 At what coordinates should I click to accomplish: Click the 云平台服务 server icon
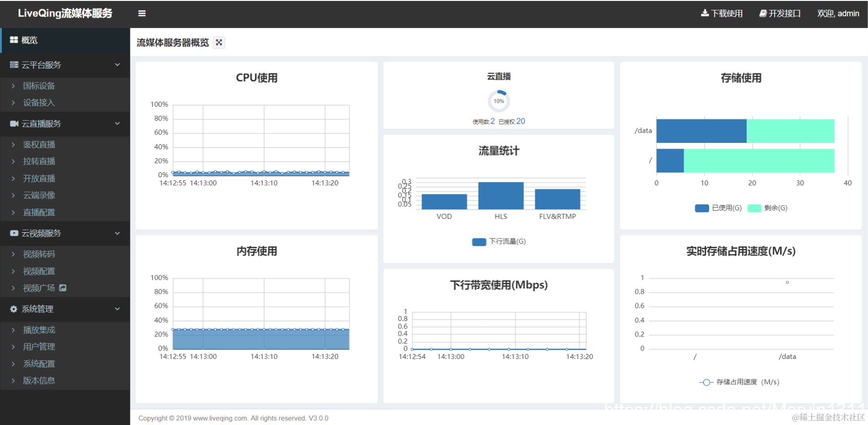click(14, 65)
